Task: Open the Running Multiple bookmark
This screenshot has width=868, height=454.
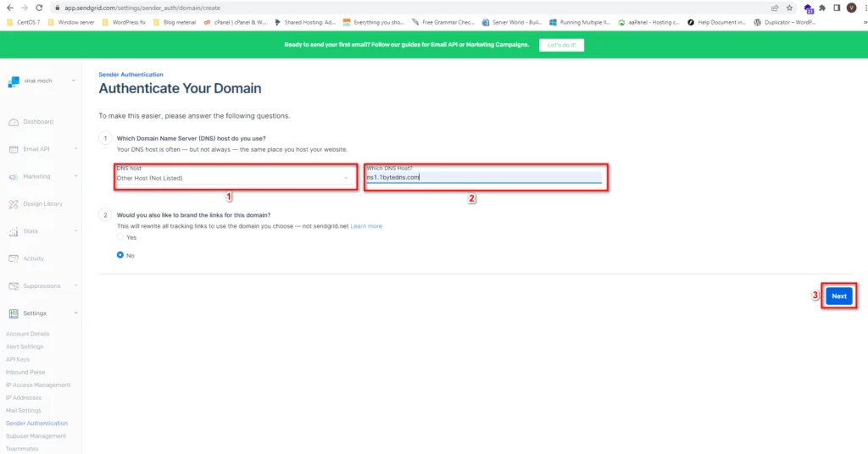Action: [580, 23]
